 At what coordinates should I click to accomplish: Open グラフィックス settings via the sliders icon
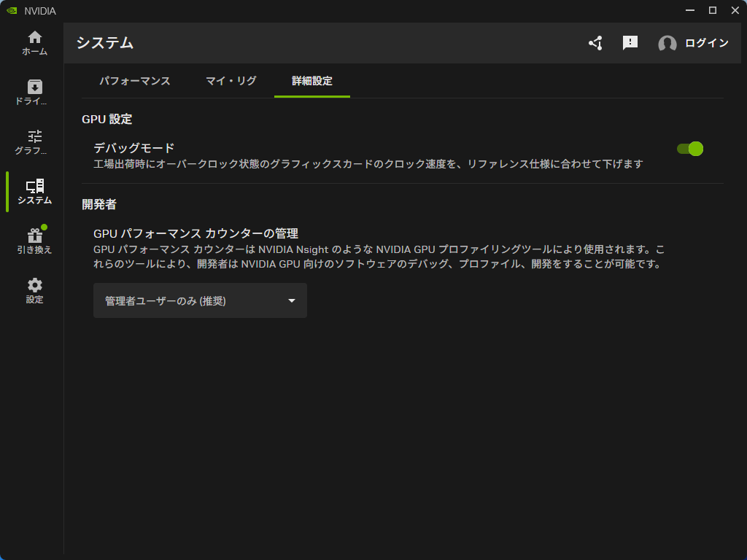[x=33, y=137]
